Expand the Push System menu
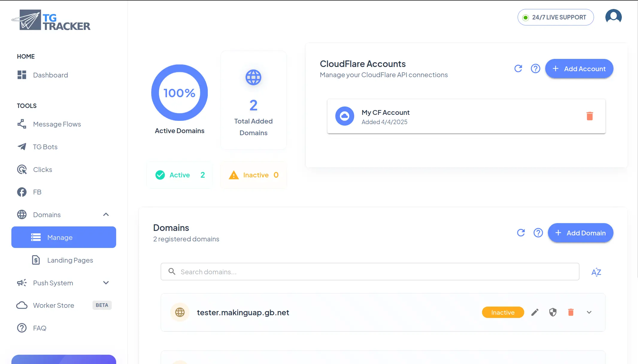The image size is (638, 364). pos(106,283)
